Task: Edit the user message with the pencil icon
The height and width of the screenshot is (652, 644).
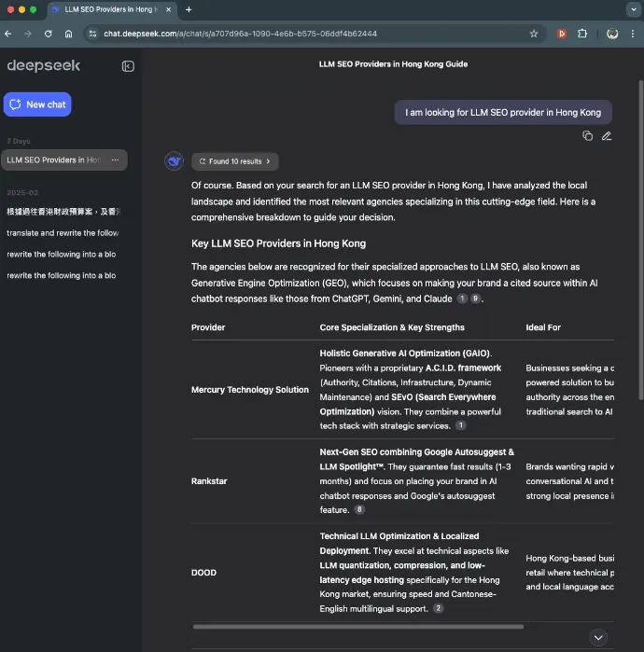Action: (x=607, y=136)
